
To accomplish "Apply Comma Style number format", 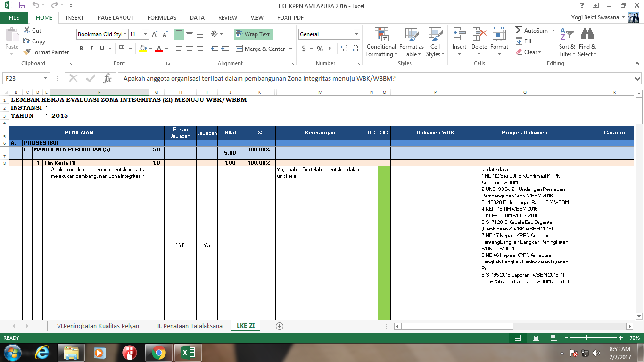I will click(330, 49).
